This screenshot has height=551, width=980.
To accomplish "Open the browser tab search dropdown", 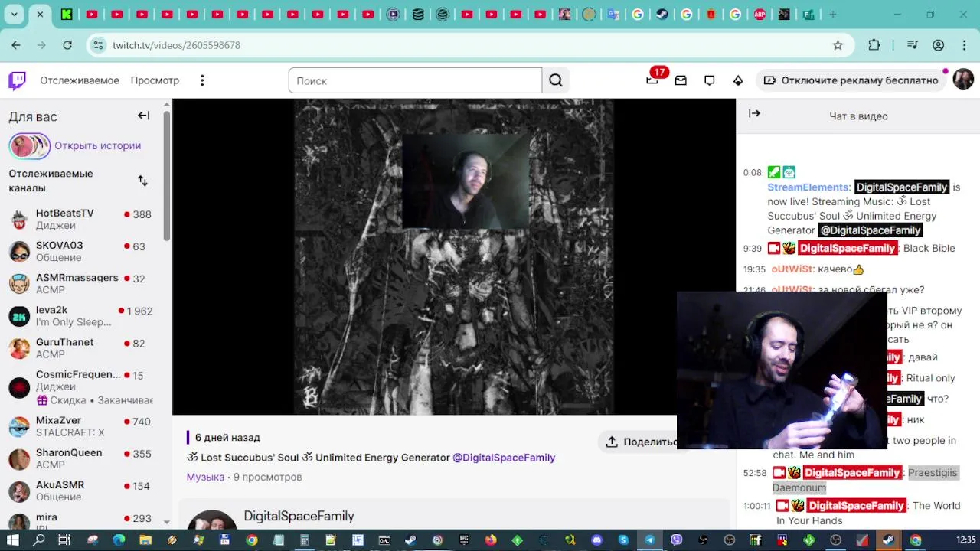I will 14,14.
